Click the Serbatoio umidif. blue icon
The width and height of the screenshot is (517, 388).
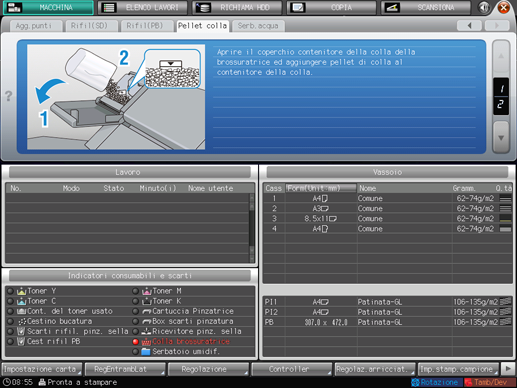(x=146, y=351)
